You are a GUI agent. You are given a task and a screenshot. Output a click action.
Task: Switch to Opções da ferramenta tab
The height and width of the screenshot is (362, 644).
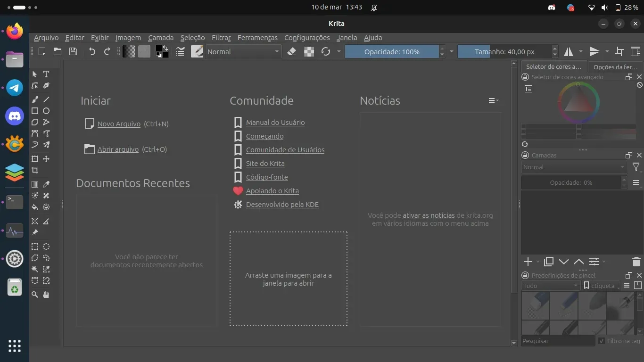point(615,67)
